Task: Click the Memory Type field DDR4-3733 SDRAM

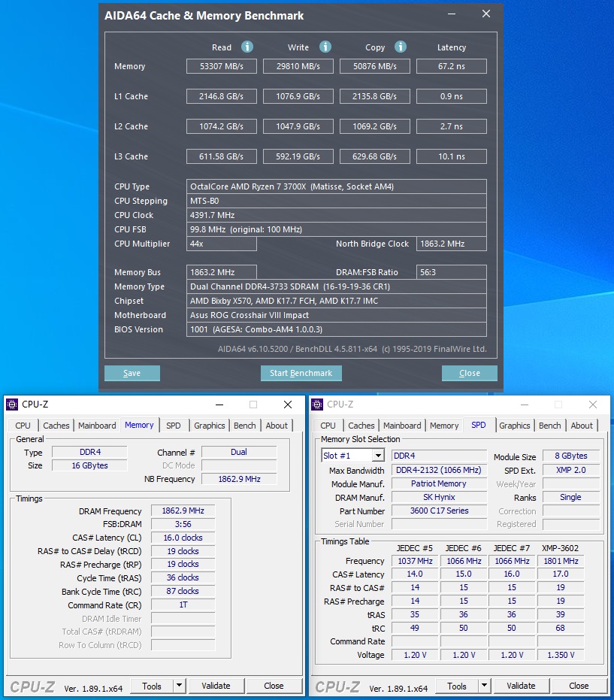Action: click(337, 286)
